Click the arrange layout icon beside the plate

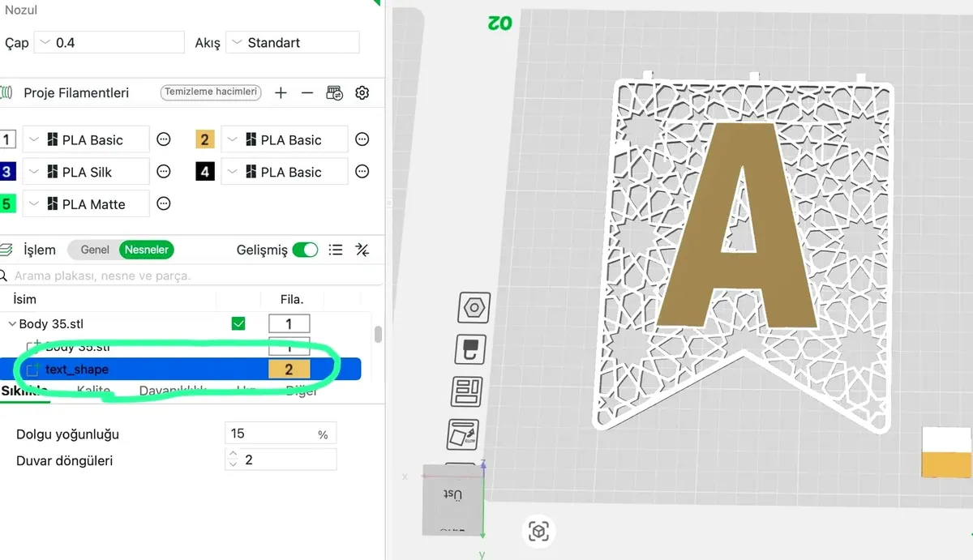(466, 391)
